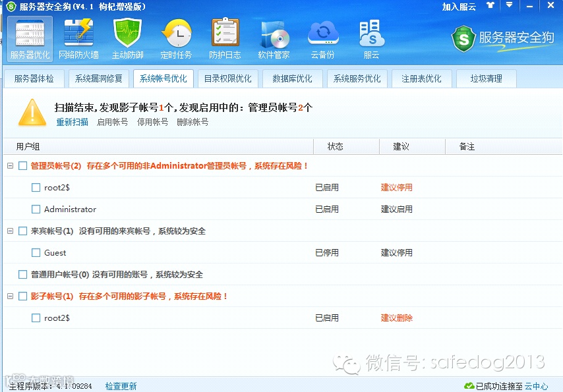This screenshot has width=563, height=392.
Task: Click the yellow warning triangle icon
Action: pyautogui.click(x=32, y=113)
